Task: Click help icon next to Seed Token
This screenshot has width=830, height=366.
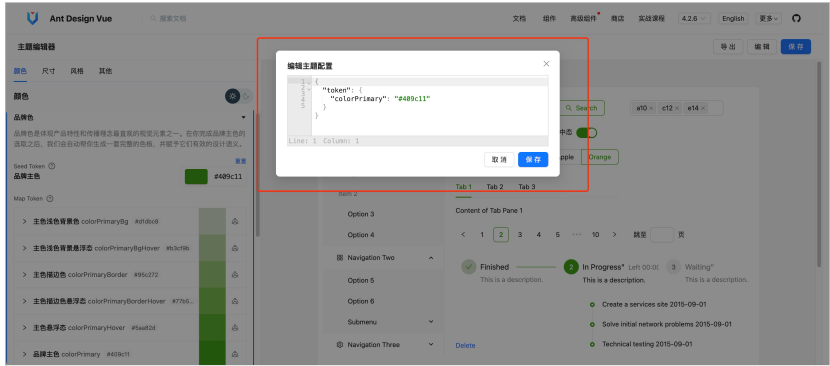Action: 51,166
